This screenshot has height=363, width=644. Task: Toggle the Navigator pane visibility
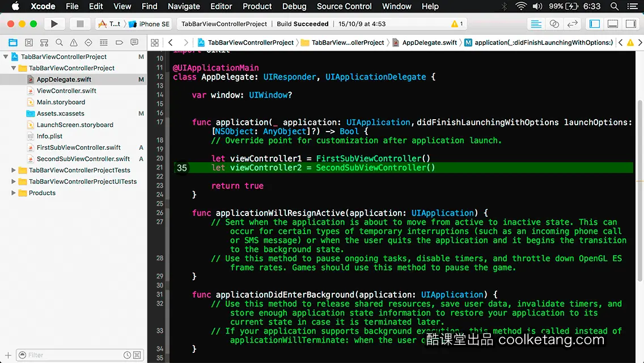tap(595, 24)
